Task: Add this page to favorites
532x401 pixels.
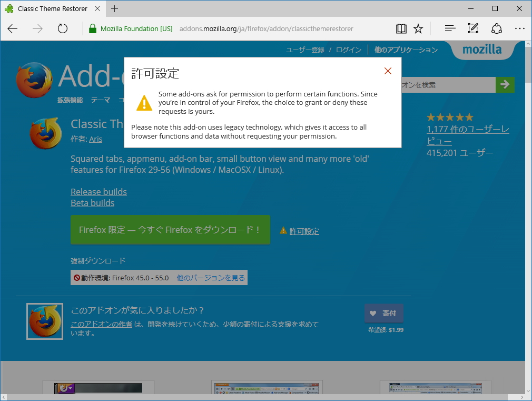Action: 418,28
